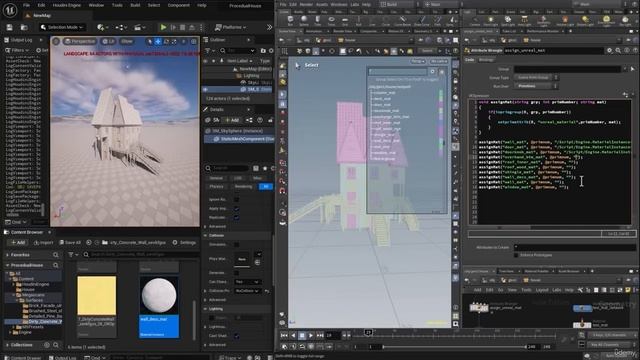Toggle visibility of selected SM_S actor
This screenshot has width=640, height=360.
205,89
